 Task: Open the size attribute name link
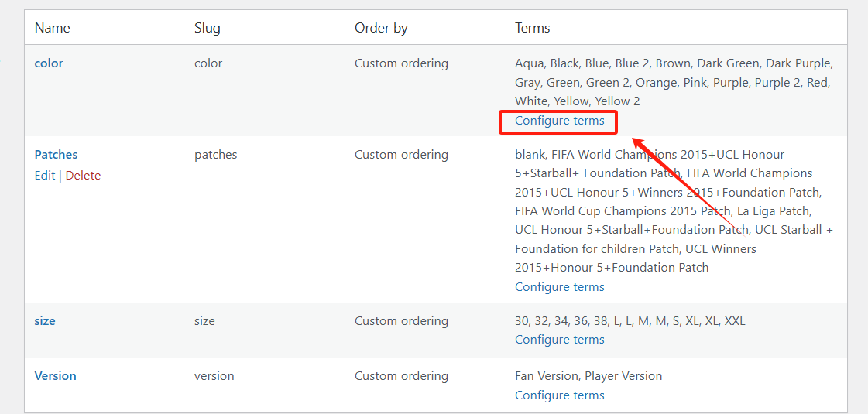pyautogui.click(x=45, y=321)
